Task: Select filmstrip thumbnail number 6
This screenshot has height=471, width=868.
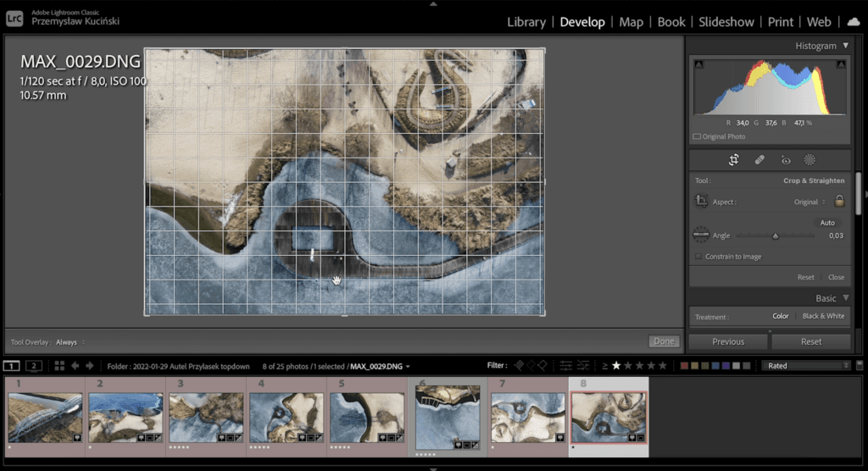Action: [x=448, y=418]
